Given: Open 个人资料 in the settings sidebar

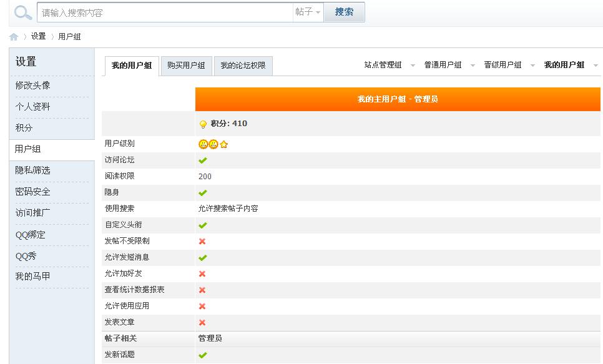Looking at the screenshot, I should click(32, 107).
